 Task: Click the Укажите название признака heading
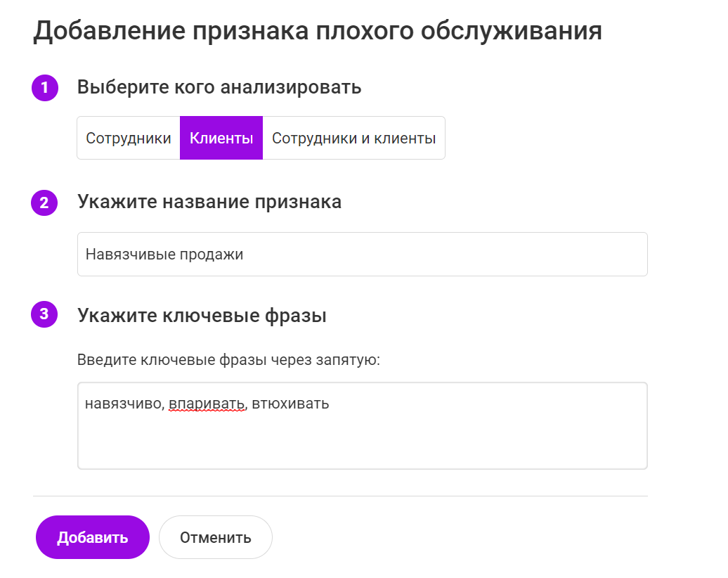[x=209, y=203]
